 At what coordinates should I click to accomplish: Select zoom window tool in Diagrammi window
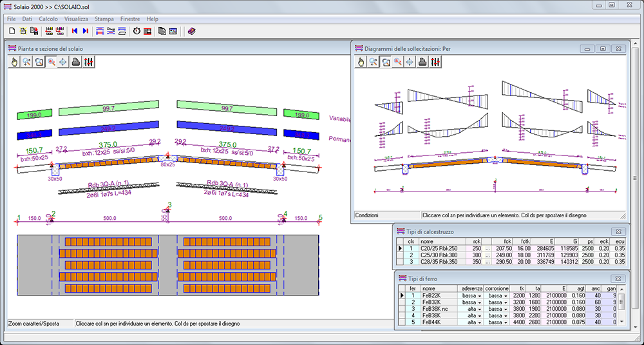[386, 62]
